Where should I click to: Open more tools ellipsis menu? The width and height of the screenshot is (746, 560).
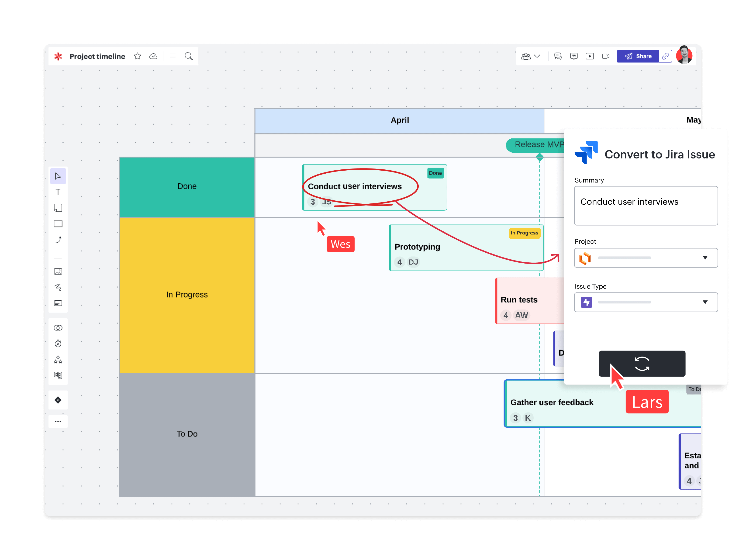tap(58, 421)
